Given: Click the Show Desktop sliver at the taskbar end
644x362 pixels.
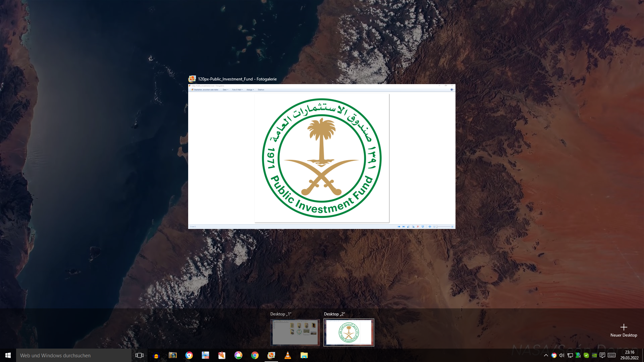Looking at the screenshot, I should (643, 355).
